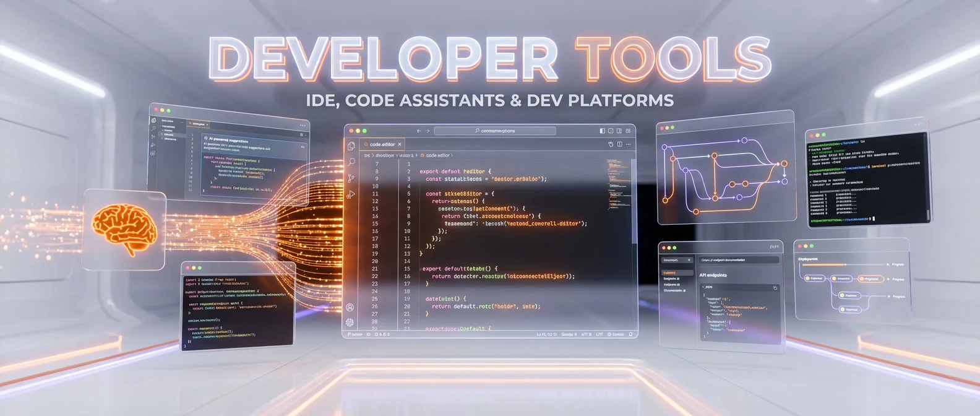Screen dimensions: 980x416
Task: Click the notification bell in center status bar
Action: point(630,334)
